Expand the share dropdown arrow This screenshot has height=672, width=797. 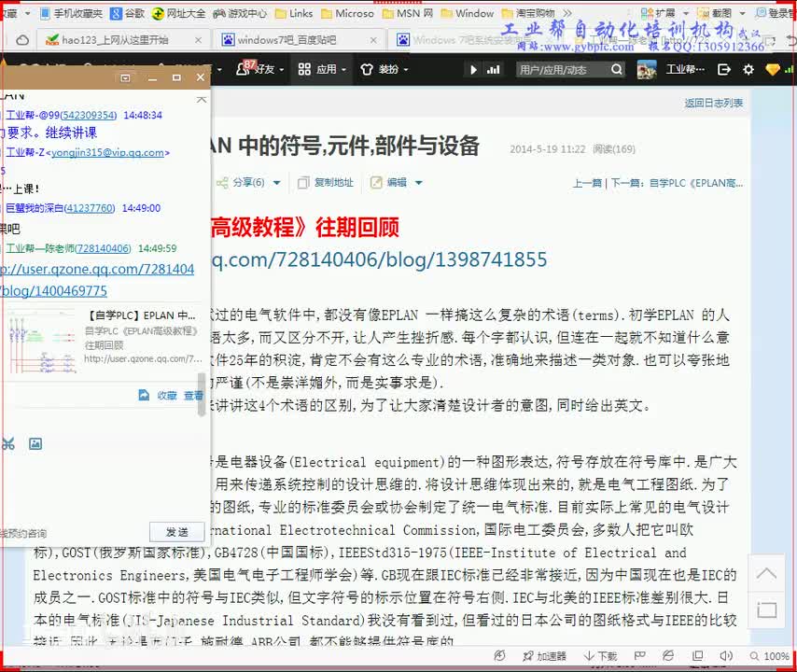(x=277, y=183)
